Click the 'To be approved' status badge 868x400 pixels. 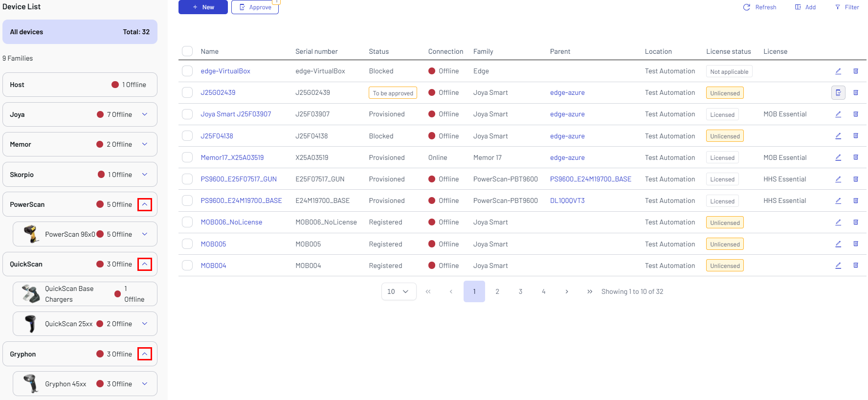click(393, 93)
